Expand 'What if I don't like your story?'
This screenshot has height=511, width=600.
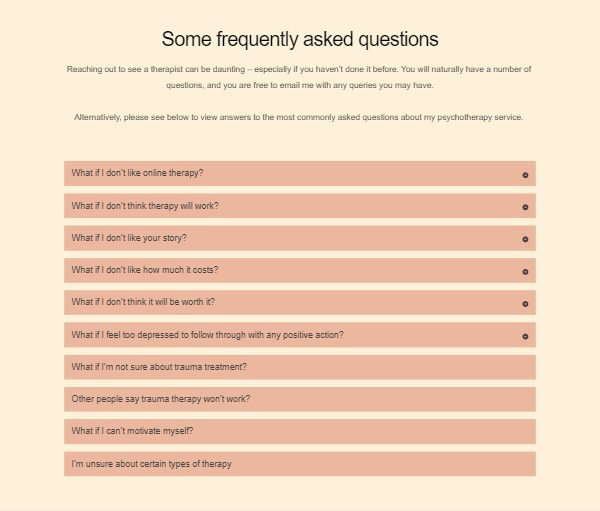point(300,238)
